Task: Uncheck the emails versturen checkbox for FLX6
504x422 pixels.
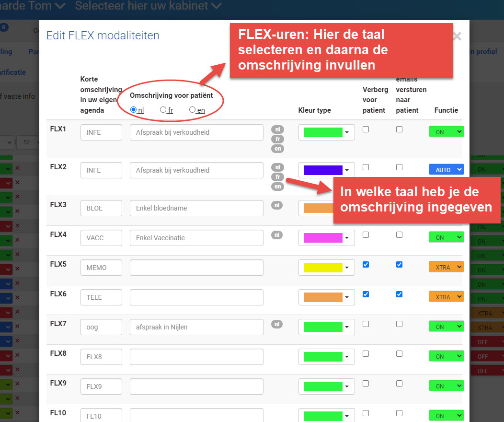Action: 399,294
